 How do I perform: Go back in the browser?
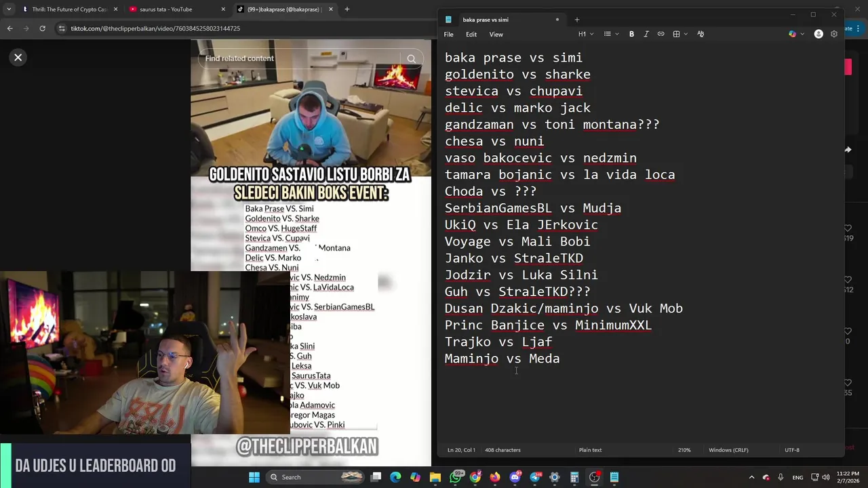click(9, 28)
